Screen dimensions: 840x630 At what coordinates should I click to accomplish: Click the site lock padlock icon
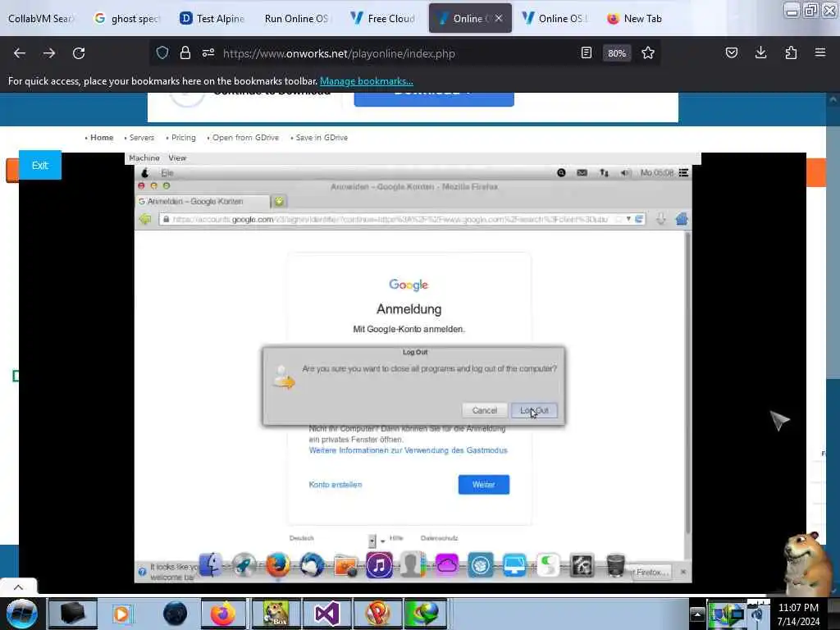(x=185, y=53)
